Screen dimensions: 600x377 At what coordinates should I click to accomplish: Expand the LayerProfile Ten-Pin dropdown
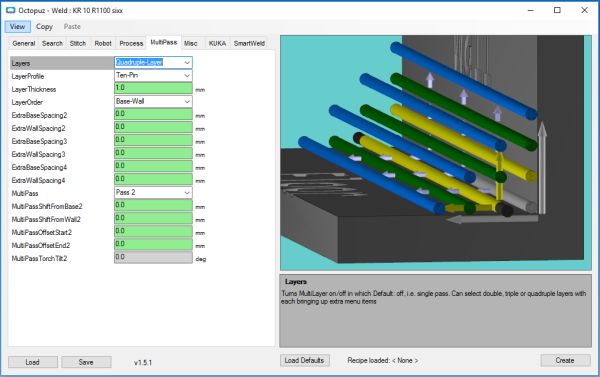tap(153, 75)
